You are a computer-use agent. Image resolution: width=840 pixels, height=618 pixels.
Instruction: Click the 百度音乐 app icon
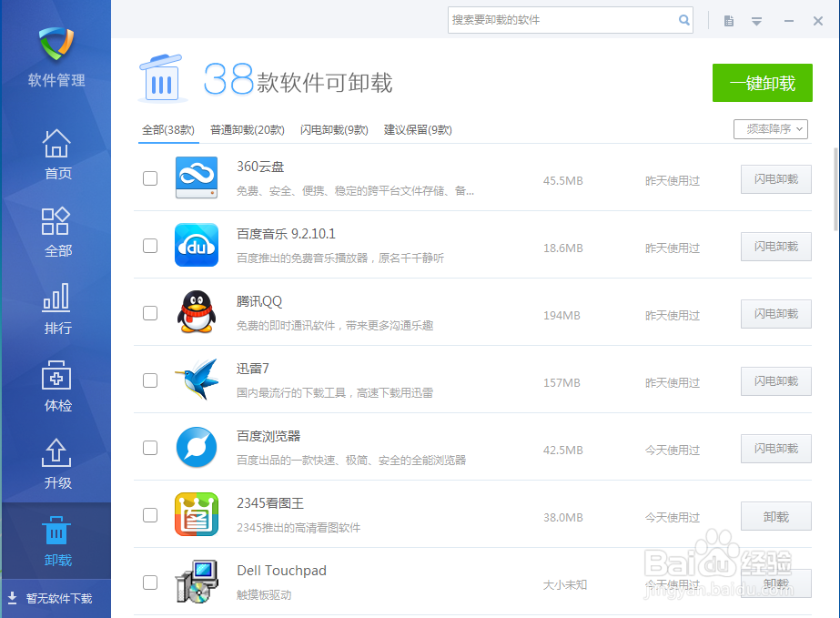coord(197,245)
